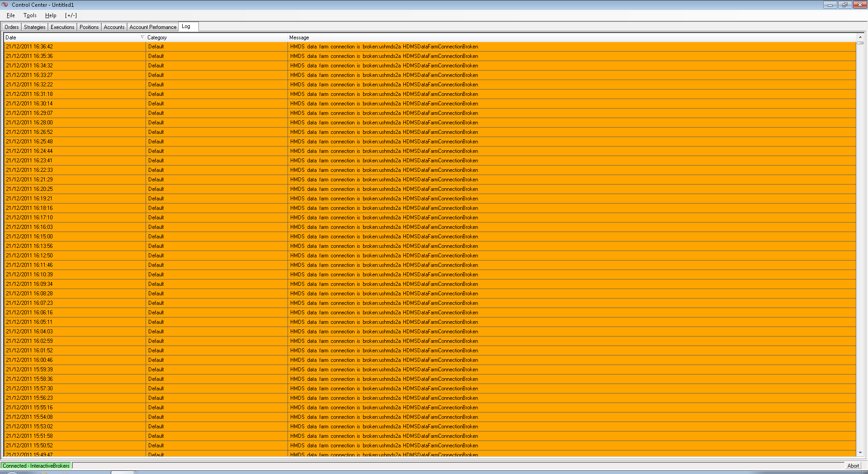Screen dimensions: 868x474
Task: Click the Connected - InteractiveBrokers status
Action: tap(36, 466)
